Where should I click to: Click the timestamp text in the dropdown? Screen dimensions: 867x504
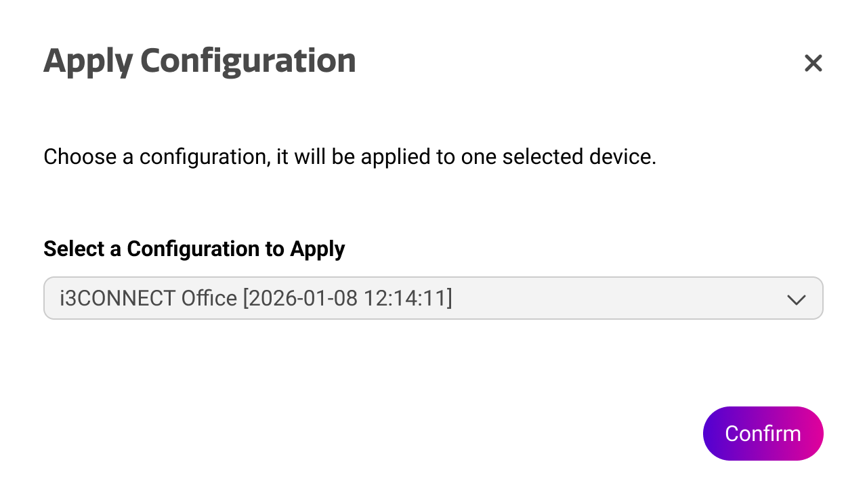pyautogui.click(x=347, y=298)
